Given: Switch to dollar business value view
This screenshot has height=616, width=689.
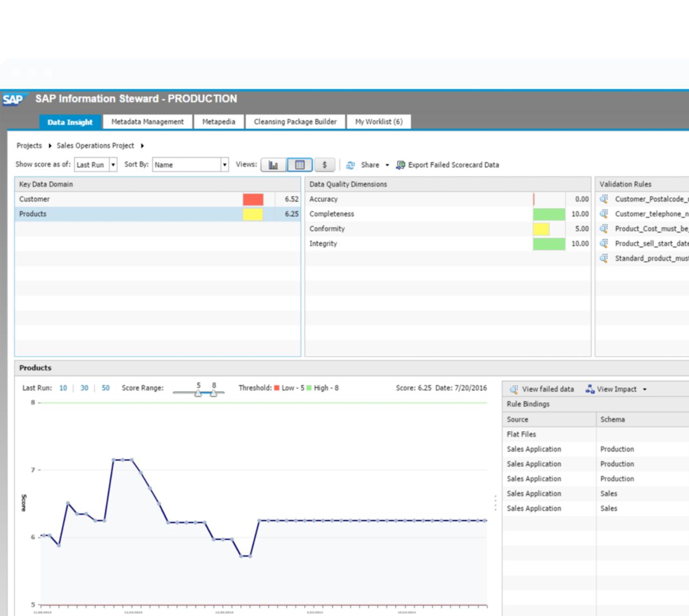Looking at the screenshot, I should (x=324, y=165).
